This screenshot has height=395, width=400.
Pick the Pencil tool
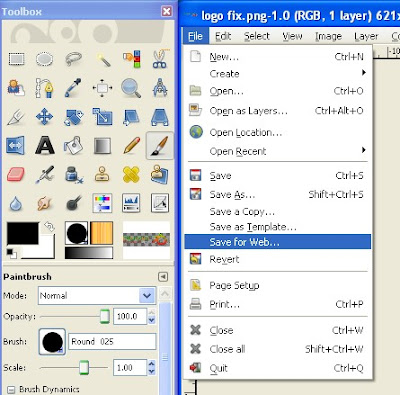click(x=131, y=146)
